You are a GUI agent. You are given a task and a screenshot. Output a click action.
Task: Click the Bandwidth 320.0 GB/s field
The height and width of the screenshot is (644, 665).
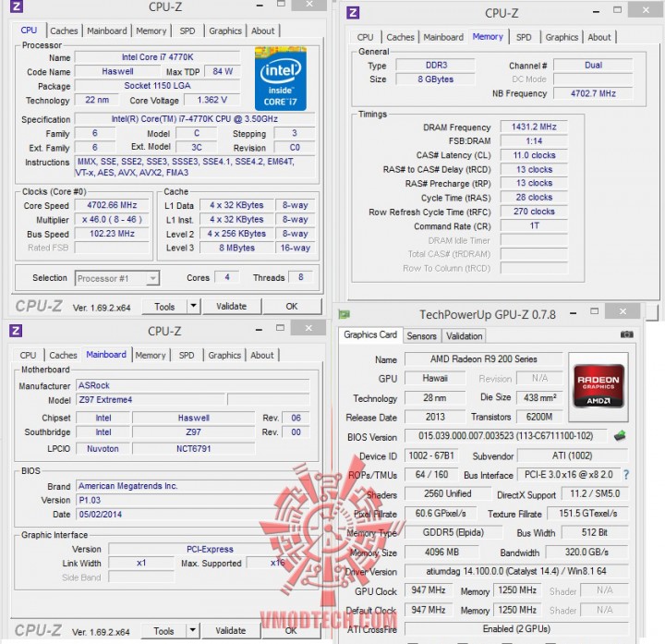coord(586,552)
